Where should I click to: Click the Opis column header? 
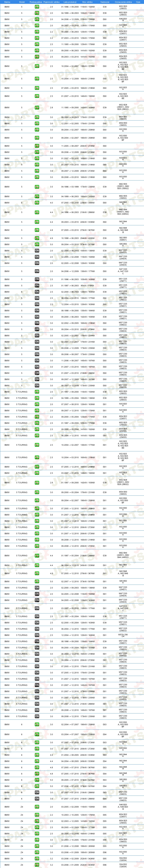tap(138, 2)
